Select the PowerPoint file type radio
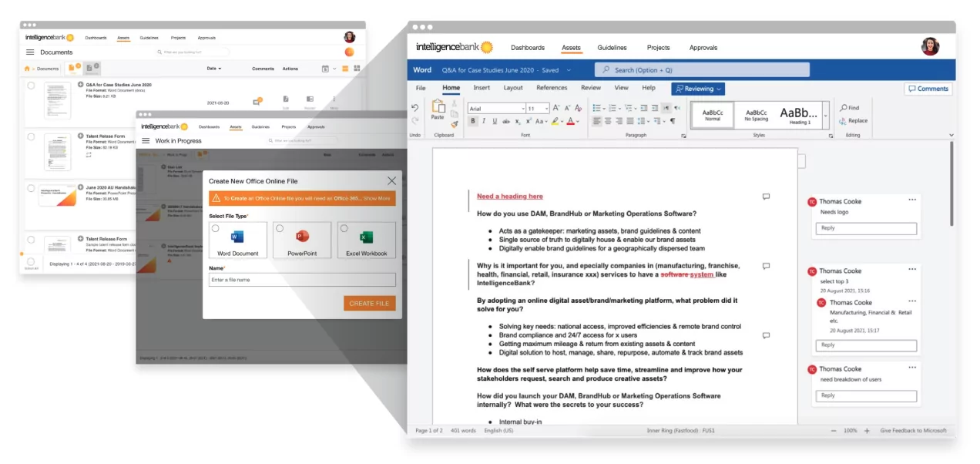The image size is (980, 464). (x=280, y=228)
